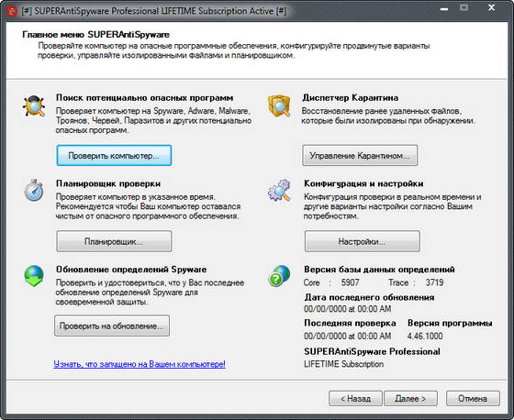The width and height of the screenshot is (514, 420).
Task: Click the globe question mark icon
Action: coord(279,276)
